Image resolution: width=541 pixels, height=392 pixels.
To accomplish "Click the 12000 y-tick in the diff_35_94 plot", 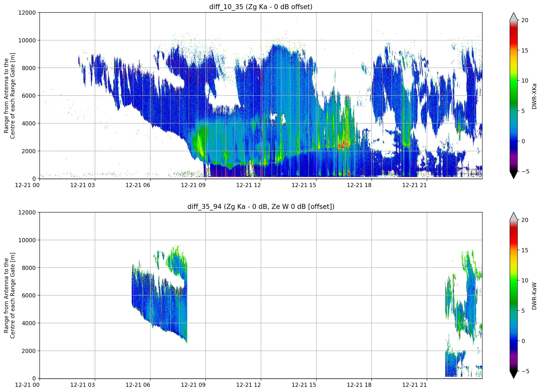I will point(27,212).
